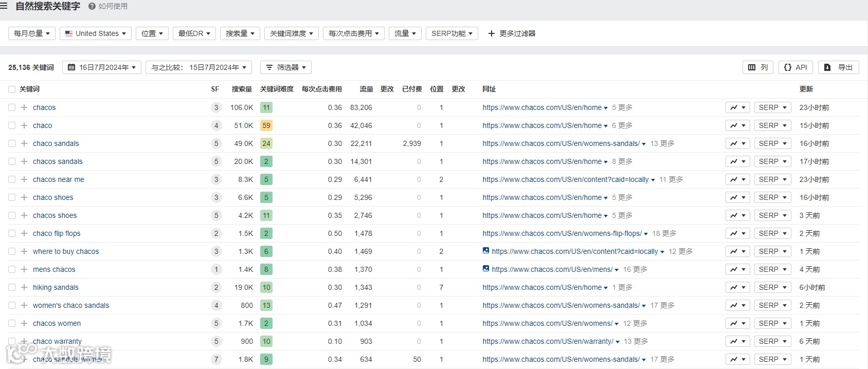Click SERP feature icon beside where to buy chacos URL
868x369 pixels.
486,250
